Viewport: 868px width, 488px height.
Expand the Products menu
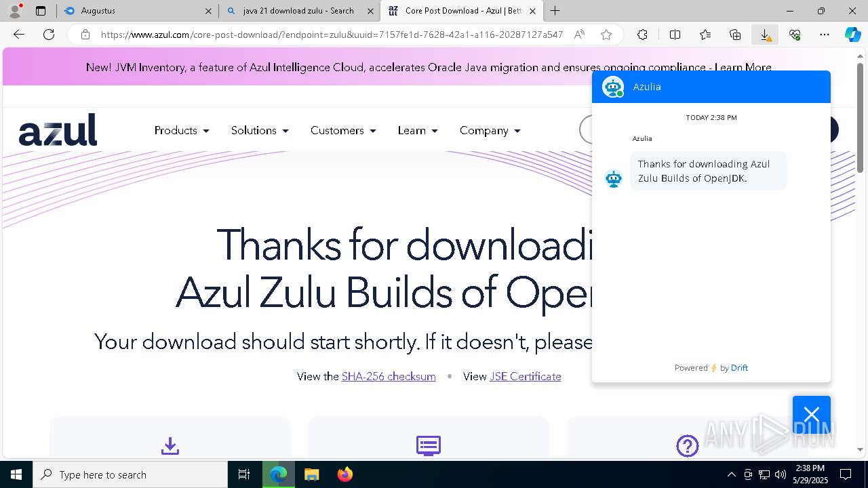tap(182, 130)
